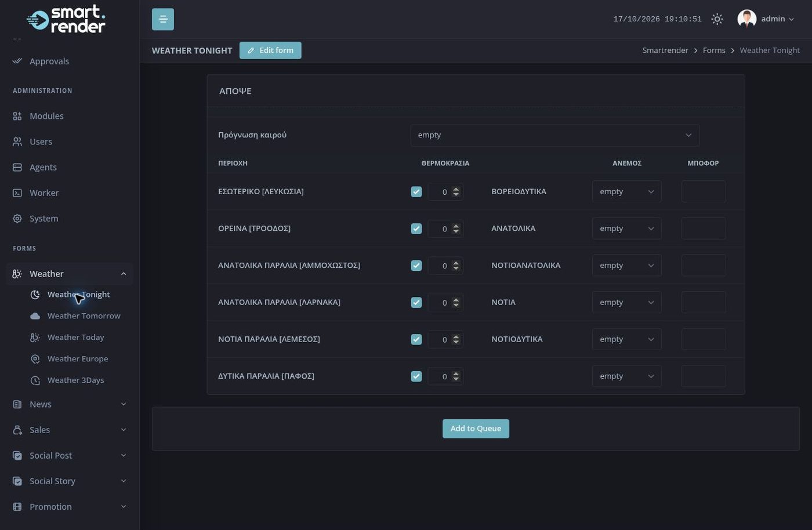Increase temperature for ΛΕΥΚΩΣΙΑ using up arrow
The image size is (812, 530).
click(x=456, y=189)
